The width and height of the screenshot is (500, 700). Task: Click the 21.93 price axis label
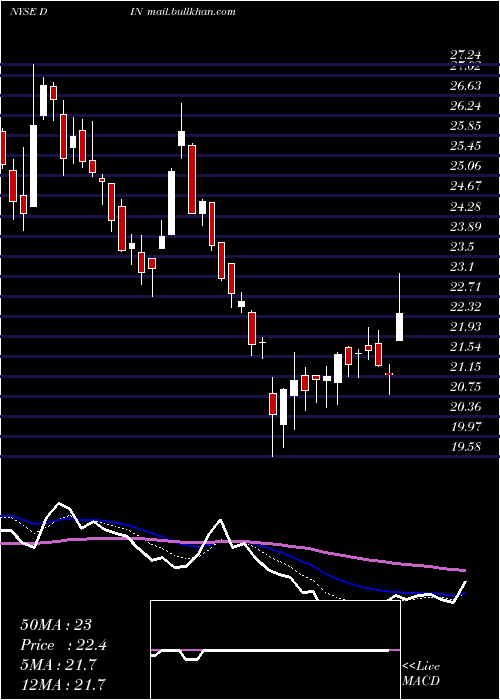click(x=465, y=326)
